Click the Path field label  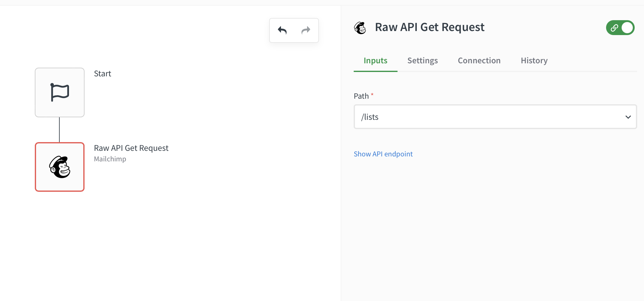point(361,96)
